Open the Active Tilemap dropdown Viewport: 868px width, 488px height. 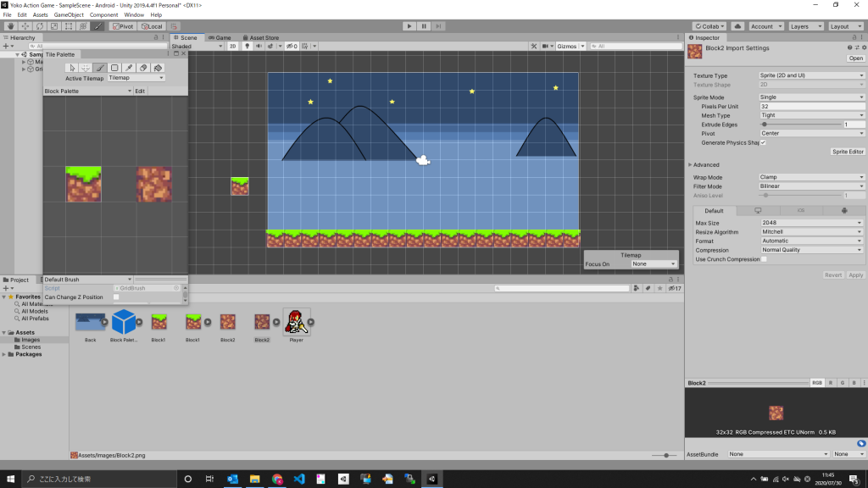(136, 78)
